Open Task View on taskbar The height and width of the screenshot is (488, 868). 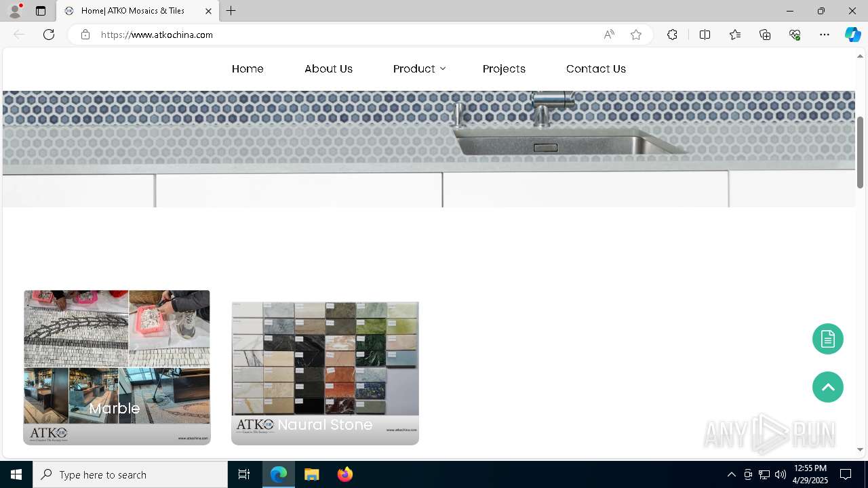[244, 474]
